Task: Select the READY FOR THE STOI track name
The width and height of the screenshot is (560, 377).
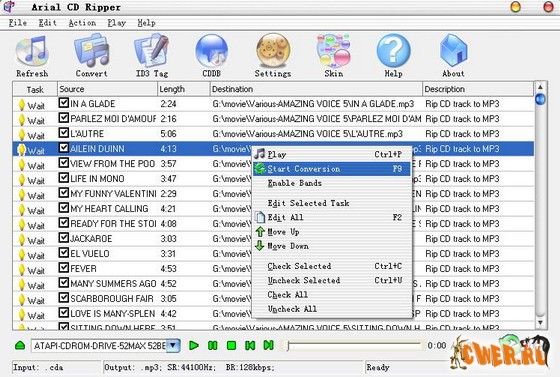Action: tap(113, 223)
